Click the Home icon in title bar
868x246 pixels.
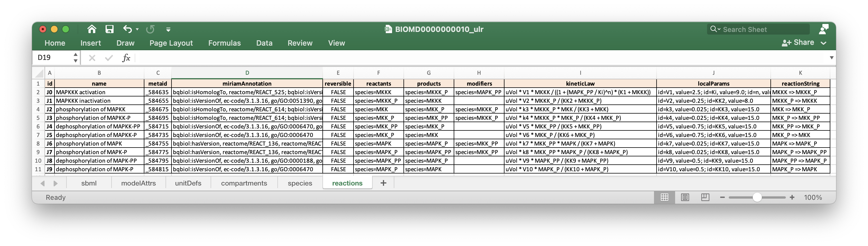pos(92,29)
